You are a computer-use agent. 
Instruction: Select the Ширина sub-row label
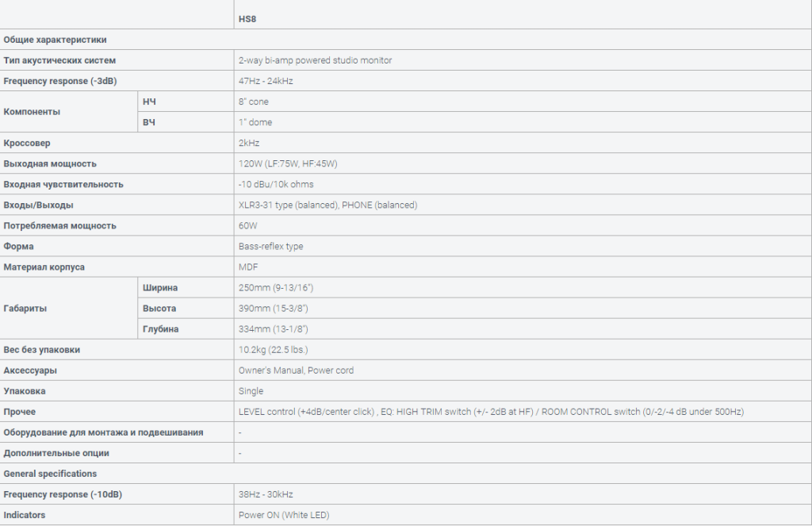[x=160, y=288]
